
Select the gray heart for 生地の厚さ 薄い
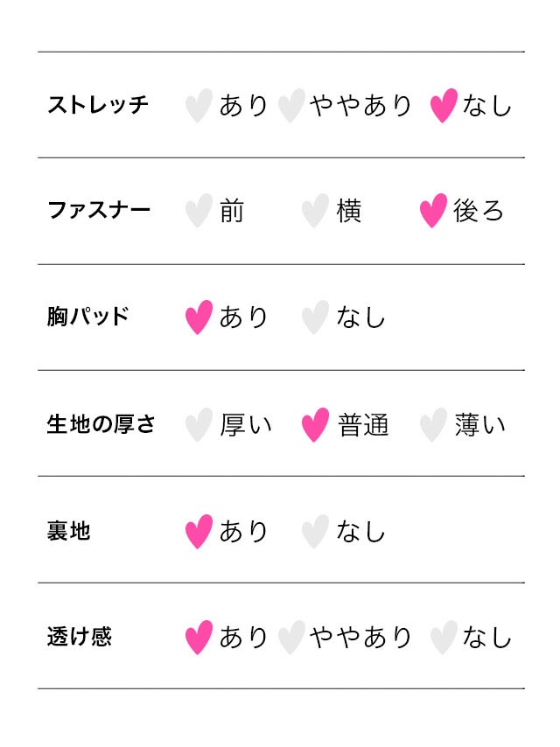pos(433,425)
